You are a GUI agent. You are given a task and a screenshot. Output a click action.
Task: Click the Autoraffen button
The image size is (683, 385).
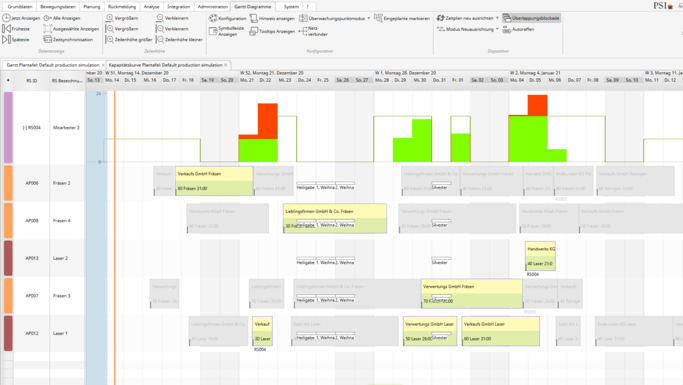point(518,29)
